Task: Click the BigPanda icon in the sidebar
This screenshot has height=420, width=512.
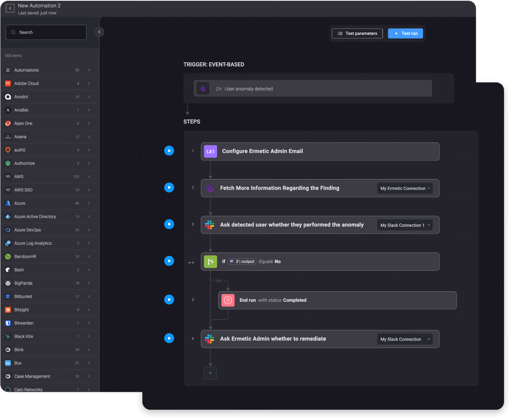Action: pyautogui.click(x=8, y=283)
